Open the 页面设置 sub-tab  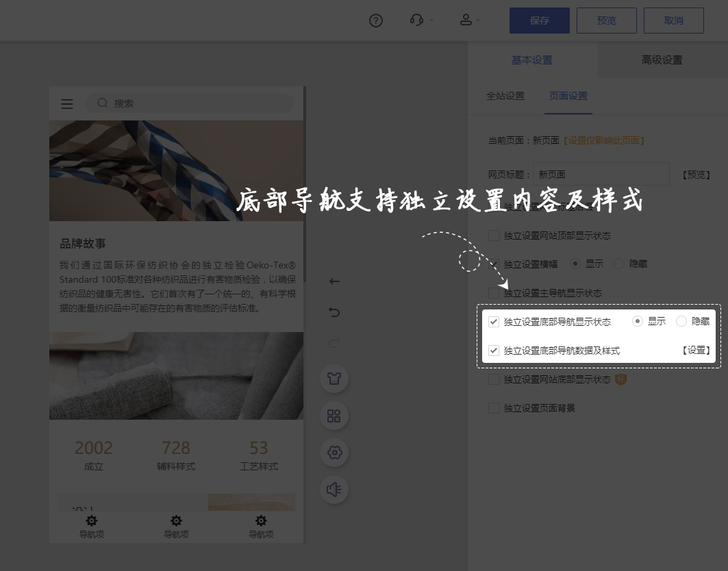(x=568, y=96)
